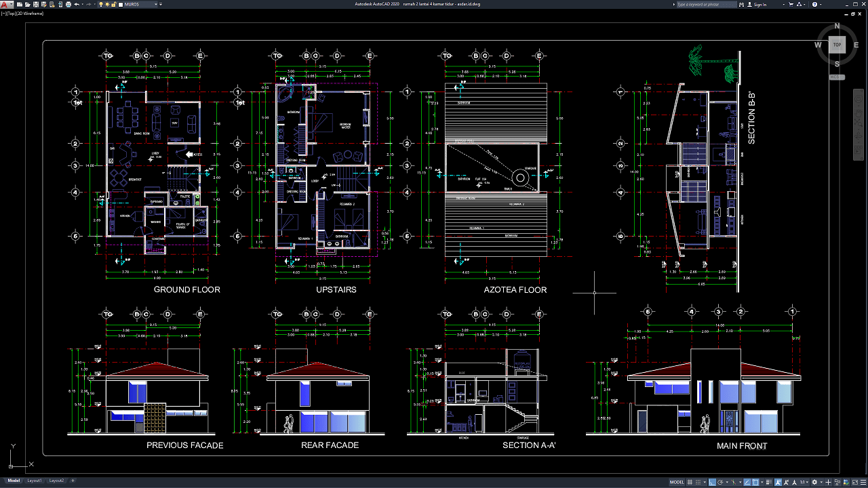The image size is (868, 488).
Task: Undo last action with arrow icon
Action: click(77, 4)
